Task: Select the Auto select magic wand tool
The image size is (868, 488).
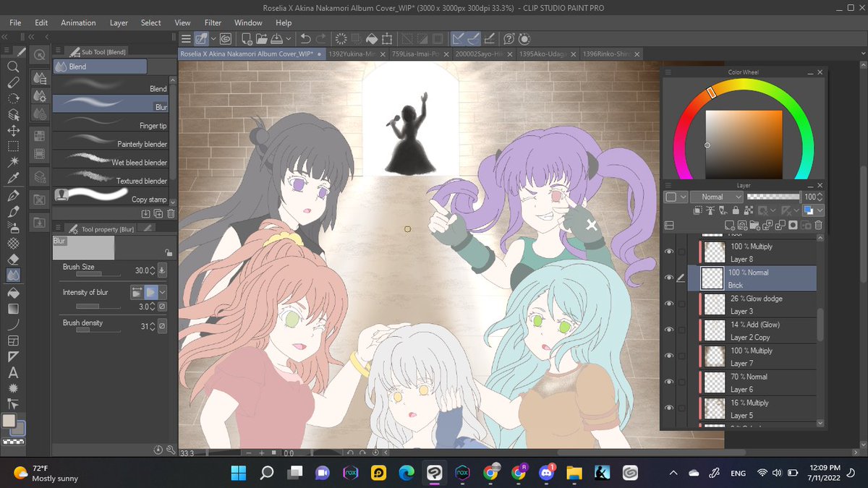Action: point(13,163)
